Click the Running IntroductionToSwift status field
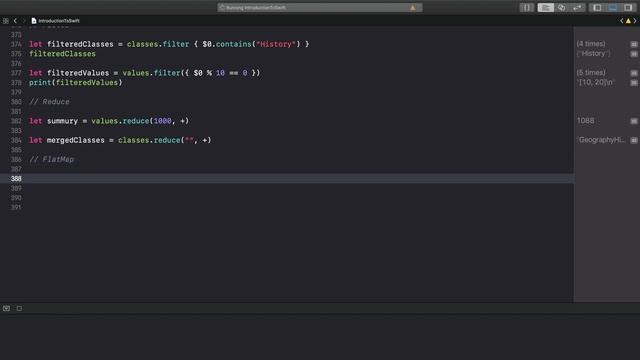The image size is (640, 360). tap(320, 7)
